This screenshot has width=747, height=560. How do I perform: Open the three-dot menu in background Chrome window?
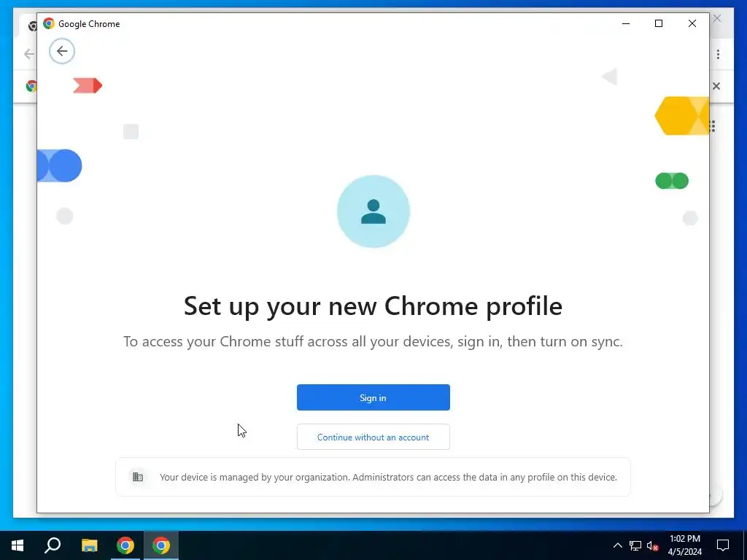718,54
